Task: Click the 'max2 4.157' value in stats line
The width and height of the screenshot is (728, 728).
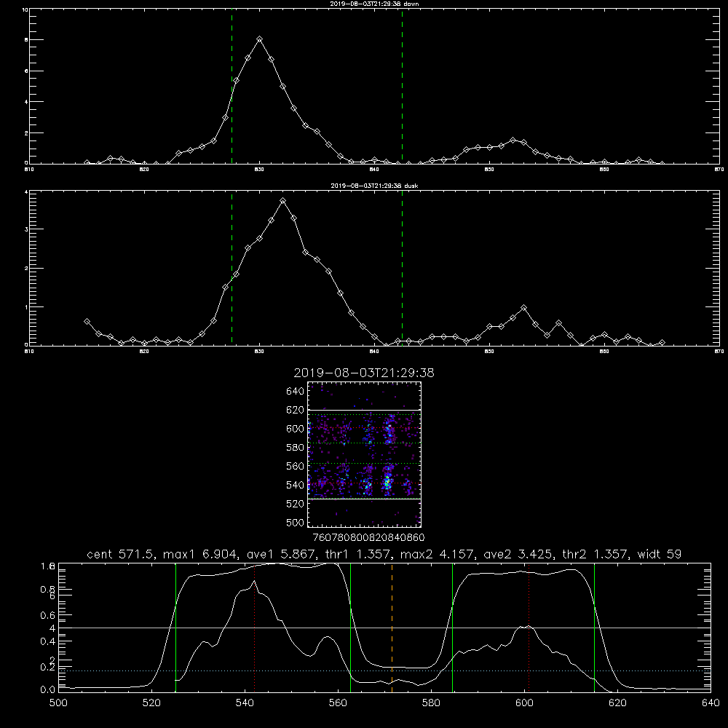Action: point(436,554)
